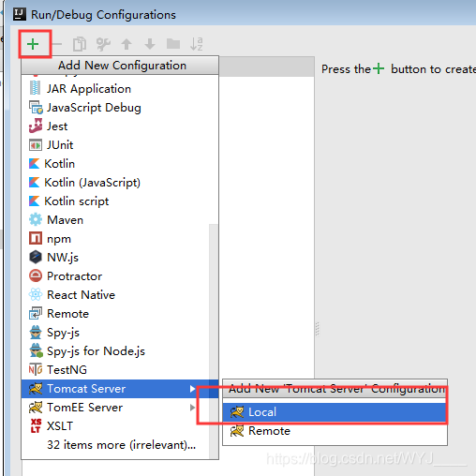476x476 pixels.
Task: Click the TestNG icon
Action: click(x=36, y=369)
